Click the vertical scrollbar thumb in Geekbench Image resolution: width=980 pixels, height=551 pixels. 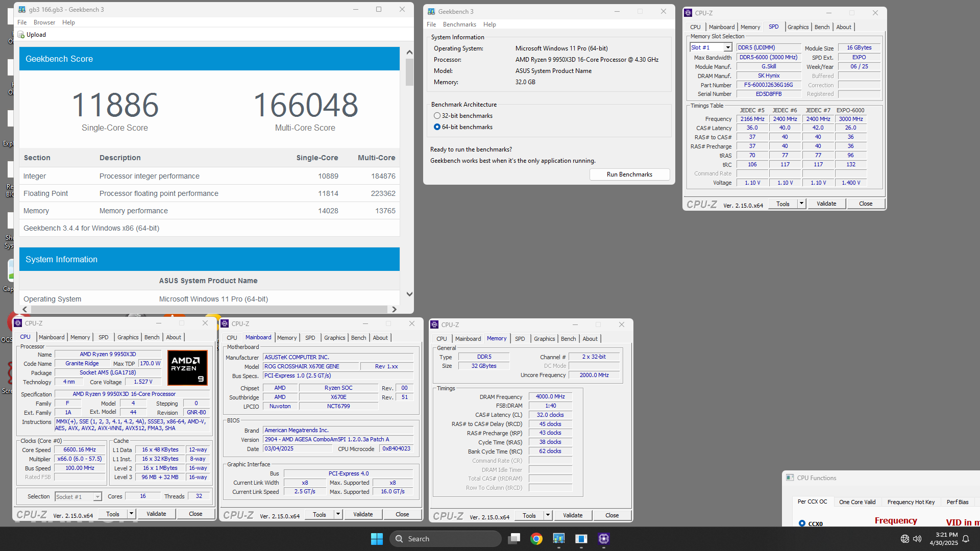coord(409,72)
